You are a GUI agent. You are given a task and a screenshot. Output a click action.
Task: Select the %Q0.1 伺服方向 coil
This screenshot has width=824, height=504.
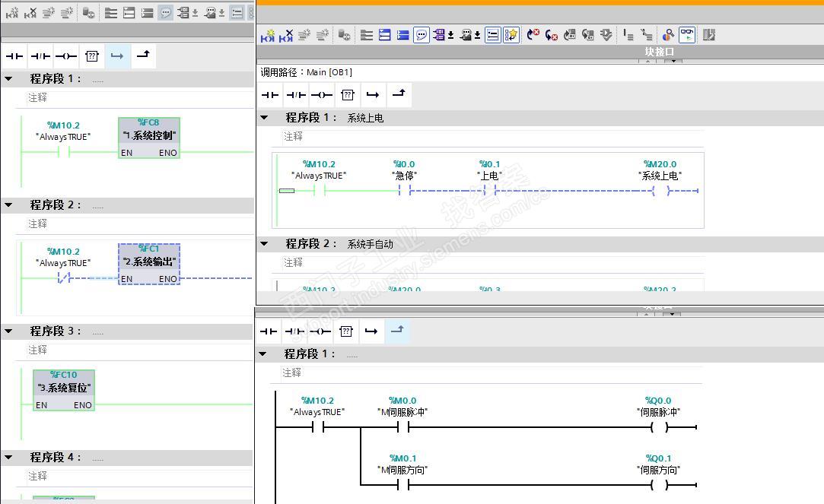[x=658, y=485]
